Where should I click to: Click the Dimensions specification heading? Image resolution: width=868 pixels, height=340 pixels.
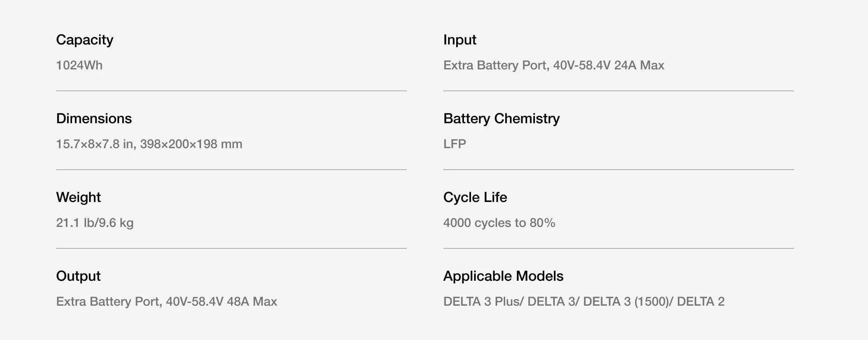point(94,119)
